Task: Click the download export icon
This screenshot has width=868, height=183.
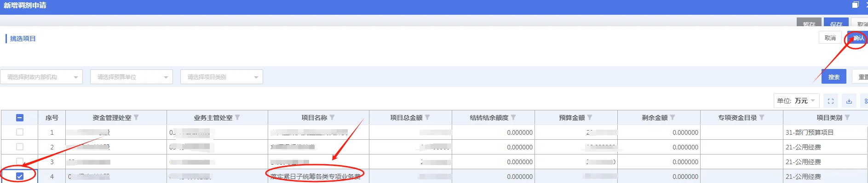Action: coord(849,101)
